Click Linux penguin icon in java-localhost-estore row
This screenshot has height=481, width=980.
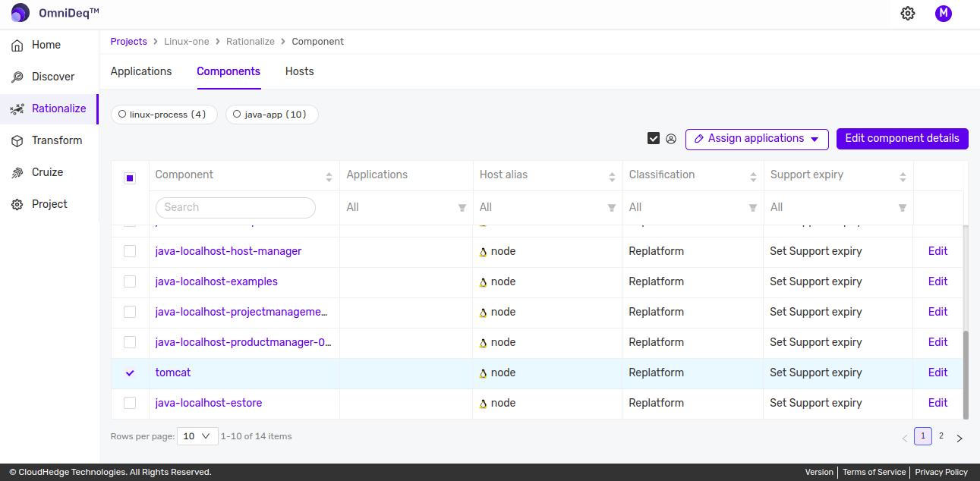pos(484,404)
